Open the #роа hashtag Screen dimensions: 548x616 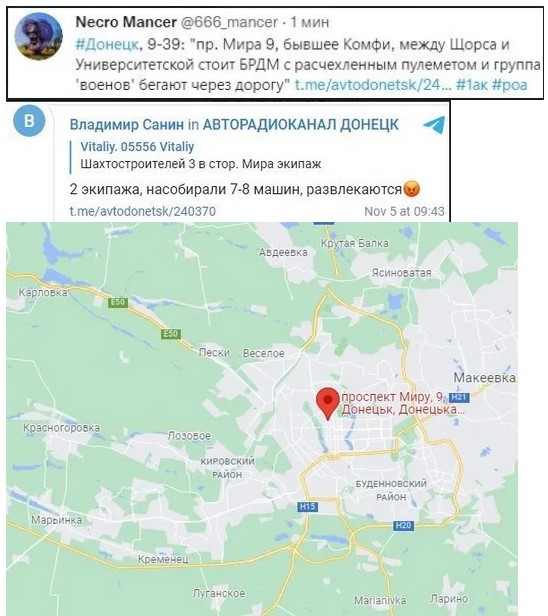[x=510, y=84]
